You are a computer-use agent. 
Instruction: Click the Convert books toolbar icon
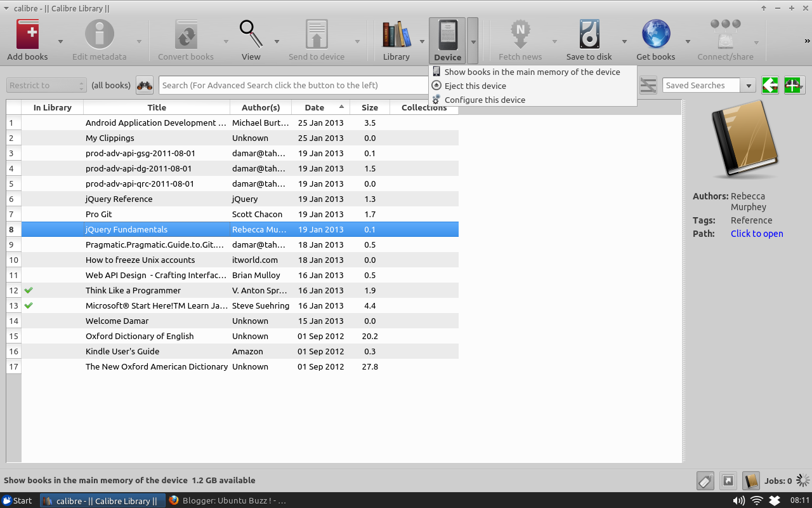186,34
